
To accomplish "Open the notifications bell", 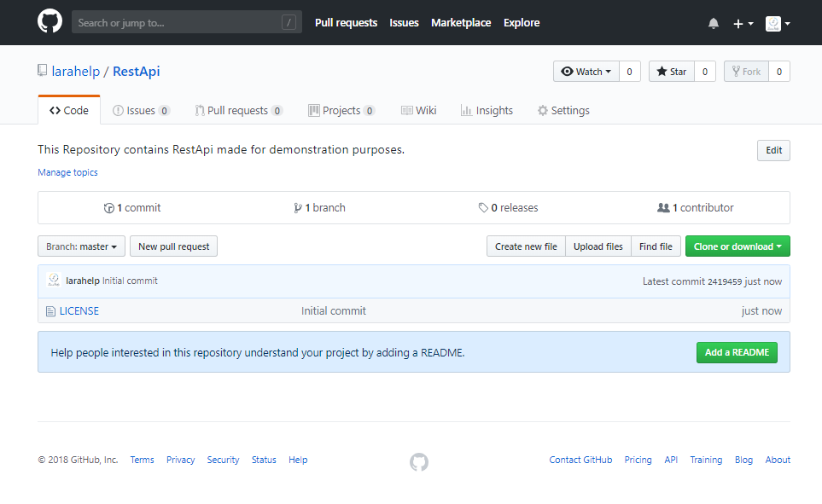I will [x=714, y=23].
